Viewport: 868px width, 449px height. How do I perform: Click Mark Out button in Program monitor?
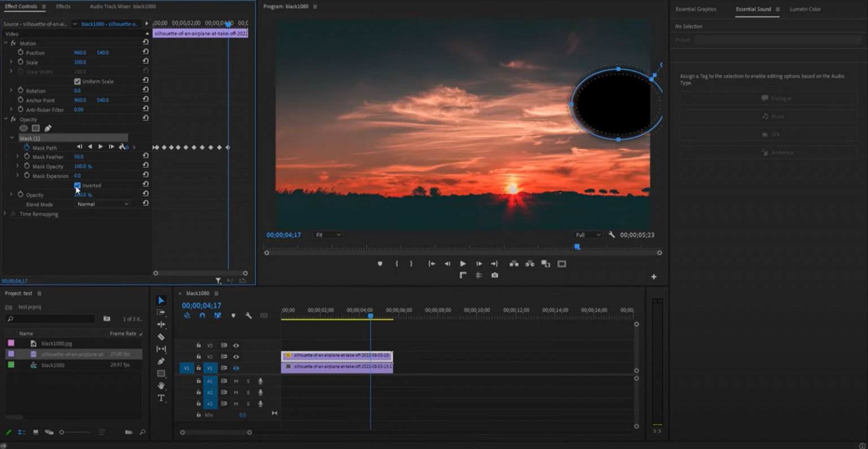tap(411, 264)
